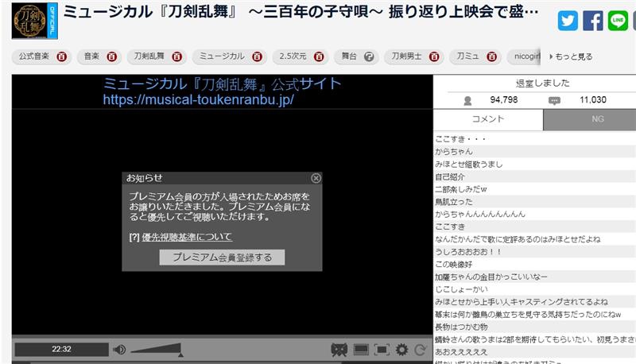
Task: Click the broadcast title text
Action: point(301,12)
